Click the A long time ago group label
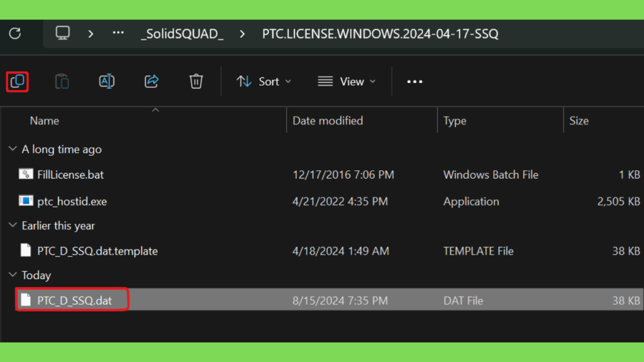Viewport: 644px width, 362px height. (x=62, y=150)
